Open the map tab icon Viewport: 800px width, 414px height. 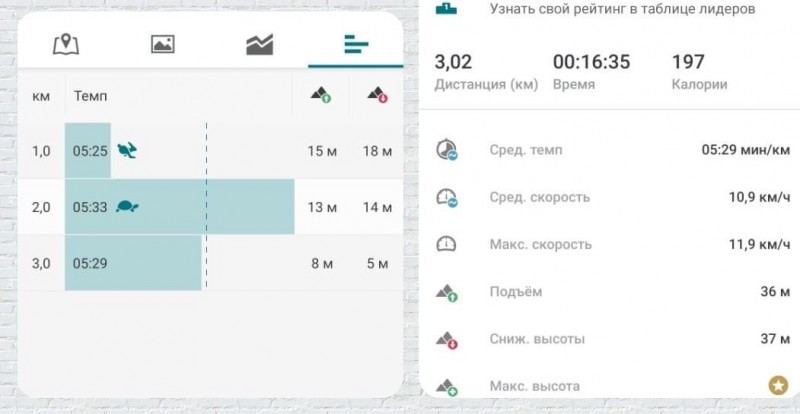66,45
